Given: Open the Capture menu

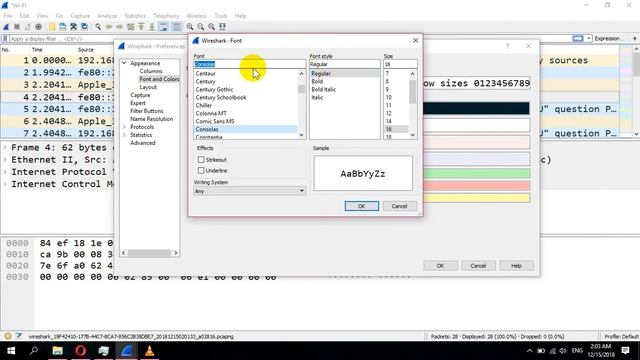Looking at the screenshot, I should coord(80,16).
